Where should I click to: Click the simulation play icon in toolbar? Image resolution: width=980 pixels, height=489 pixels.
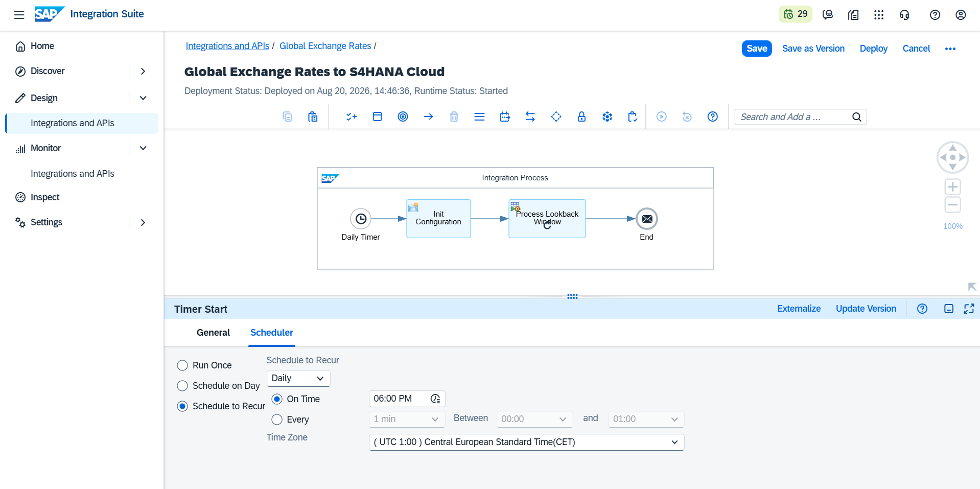pos(662,117)
